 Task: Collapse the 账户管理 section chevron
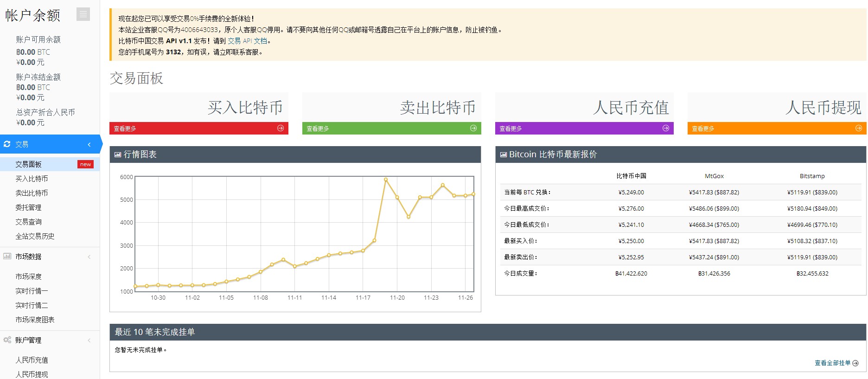click(89, 340)
